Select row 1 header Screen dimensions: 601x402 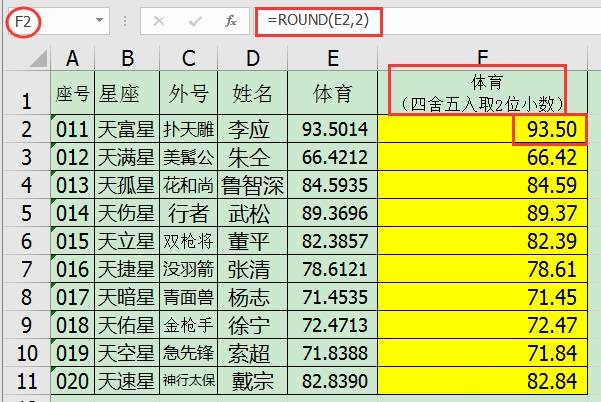click(x=25, y=98)
